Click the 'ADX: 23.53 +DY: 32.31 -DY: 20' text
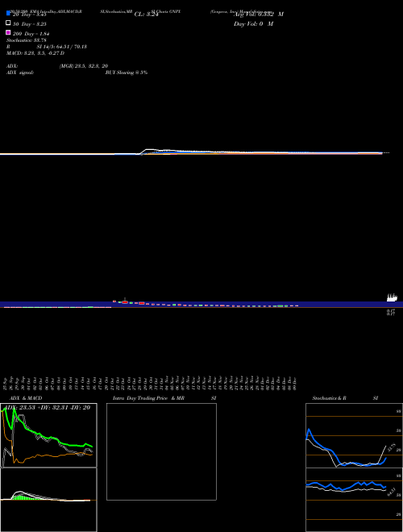403x532 pixels. tap(48, 407)
